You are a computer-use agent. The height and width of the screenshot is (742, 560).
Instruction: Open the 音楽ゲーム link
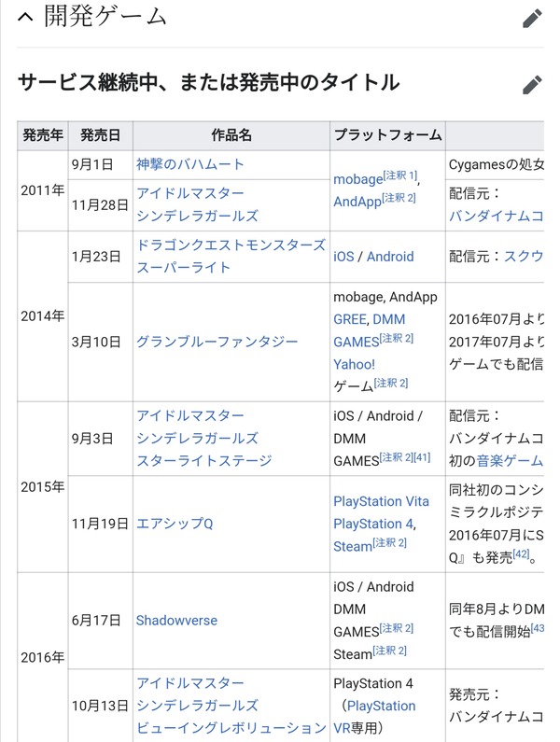pyautogui.click(x=510, y=460)
